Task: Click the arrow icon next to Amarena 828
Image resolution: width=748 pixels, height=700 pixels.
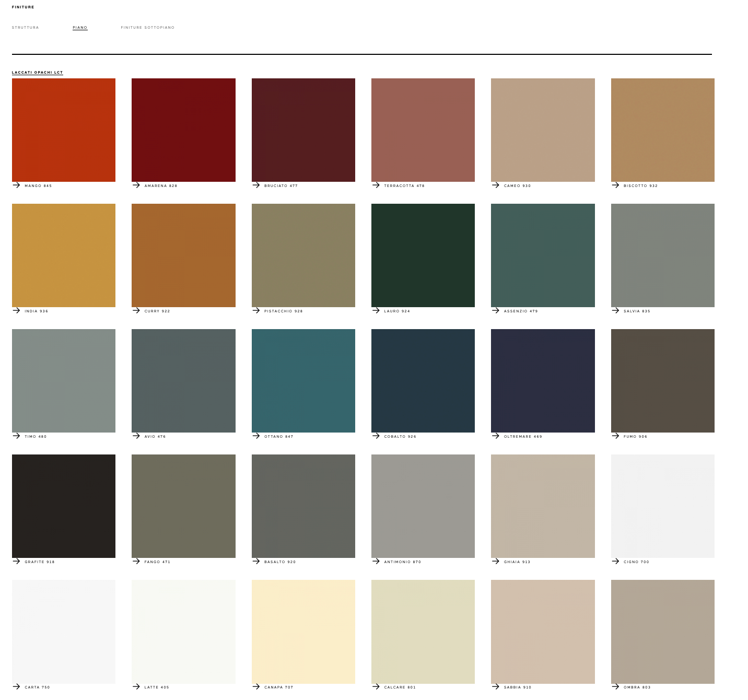Action: 136,185
